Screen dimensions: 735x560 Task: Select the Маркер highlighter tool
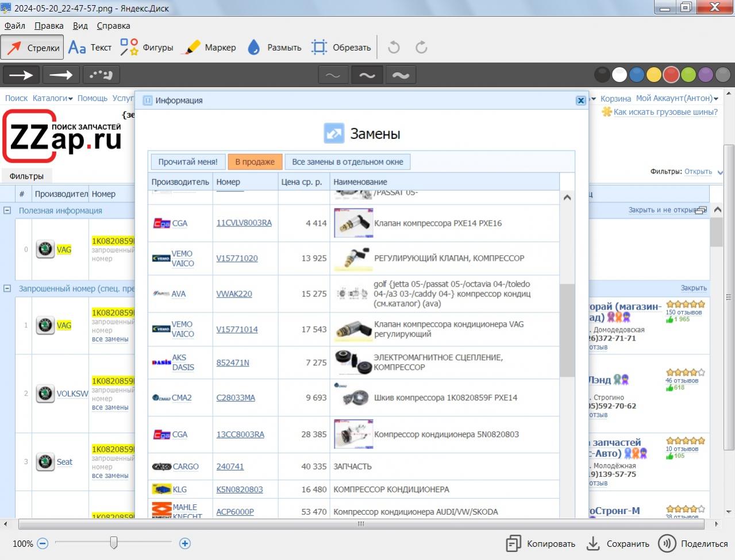tap(209, 48)
